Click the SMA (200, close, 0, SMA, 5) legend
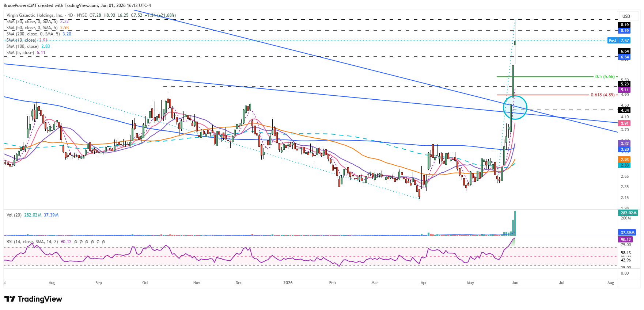 [39, 34]
